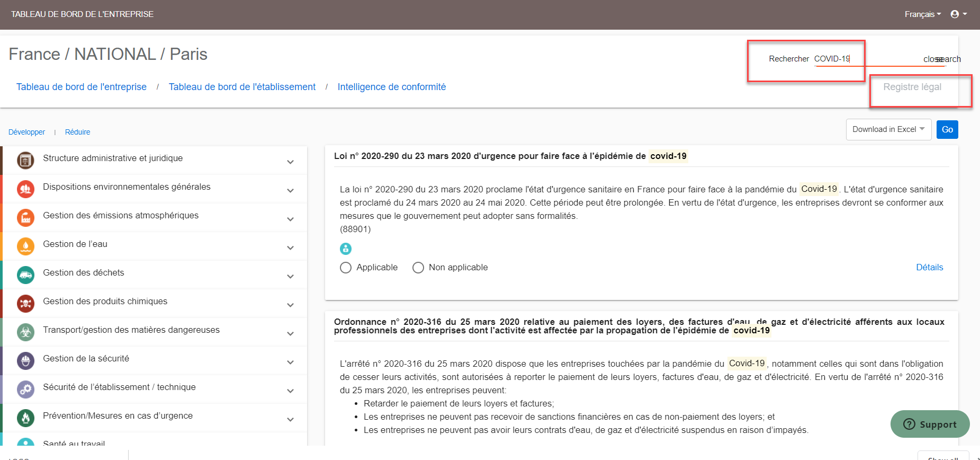Open the Download in Excel dropdown
This screenshot has width=980, height=460.
click(x=888, y=129)
